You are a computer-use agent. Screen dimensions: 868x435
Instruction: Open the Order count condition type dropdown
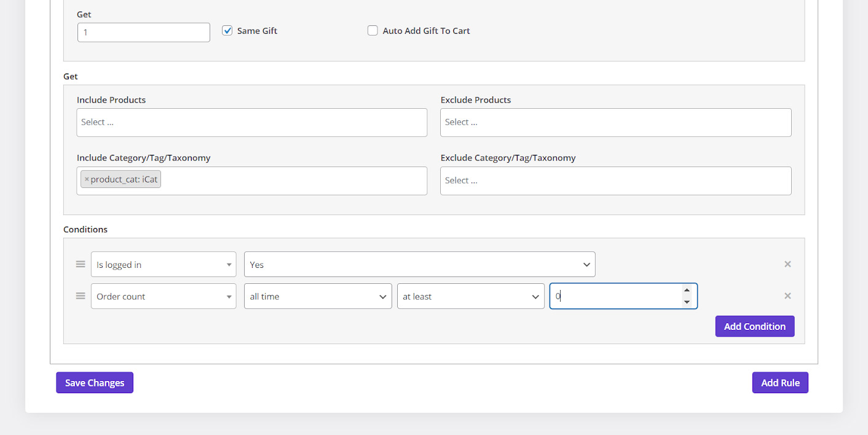click(164, 296)
